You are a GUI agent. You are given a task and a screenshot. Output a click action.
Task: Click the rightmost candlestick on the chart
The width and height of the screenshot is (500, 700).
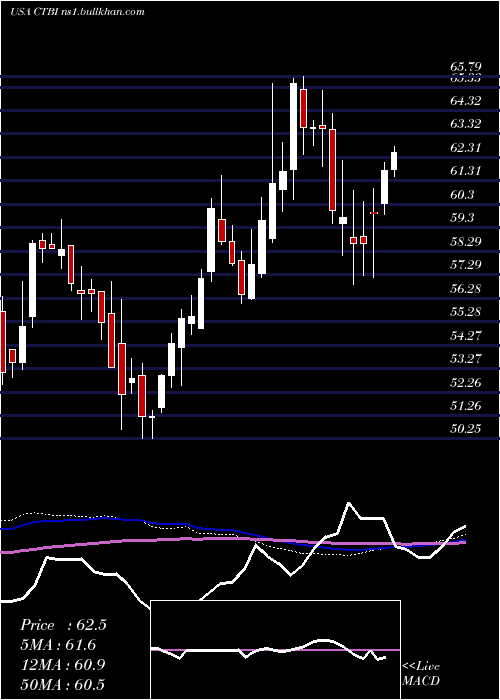click(394, 161)
